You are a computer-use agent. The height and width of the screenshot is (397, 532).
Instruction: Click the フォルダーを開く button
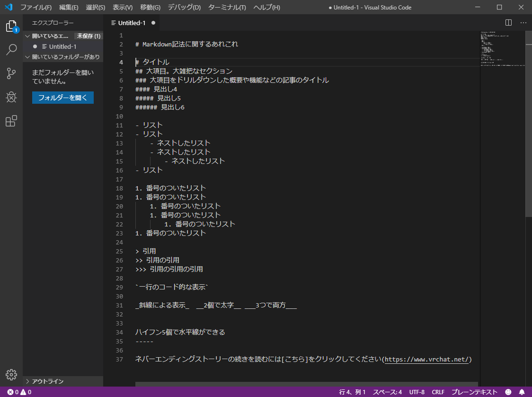(63, 98)
